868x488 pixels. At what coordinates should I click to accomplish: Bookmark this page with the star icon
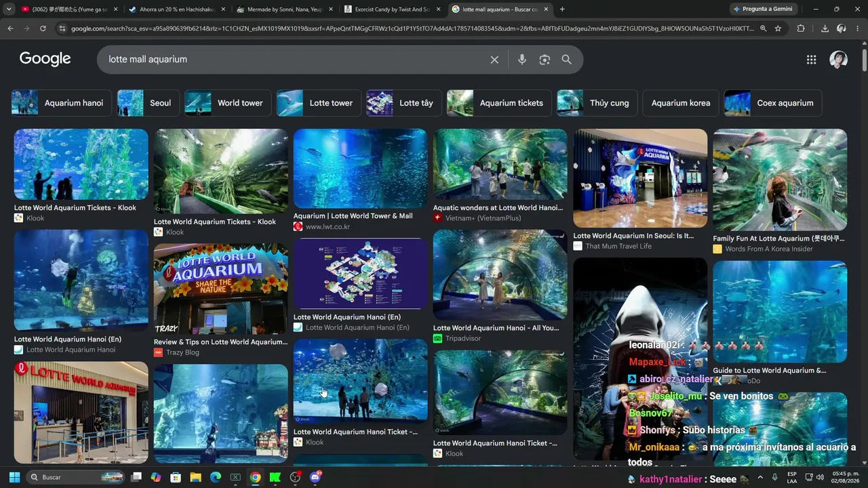click(x=778, y=28)
